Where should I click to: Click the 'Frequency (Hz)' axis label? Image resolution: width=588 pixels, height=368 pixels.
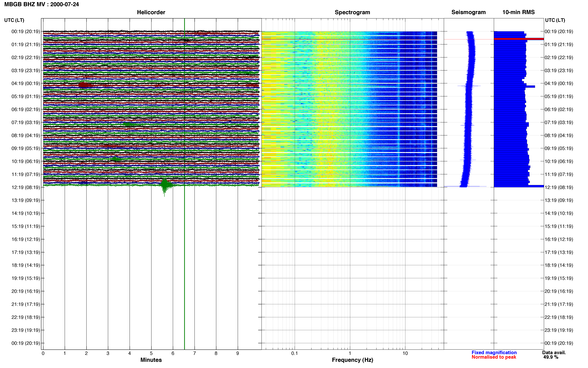tap(352, 360)
